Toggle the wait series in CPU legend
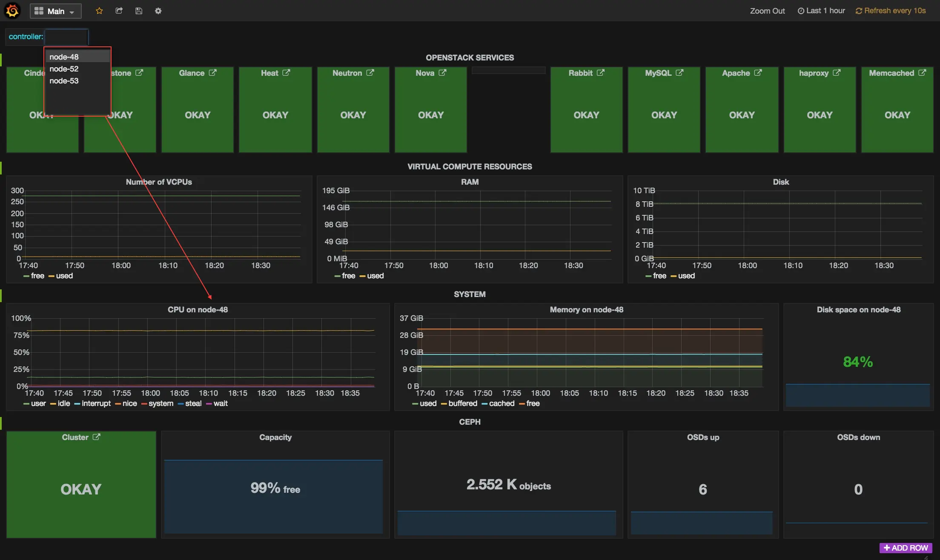940x560 pixels. coord(221,403)
